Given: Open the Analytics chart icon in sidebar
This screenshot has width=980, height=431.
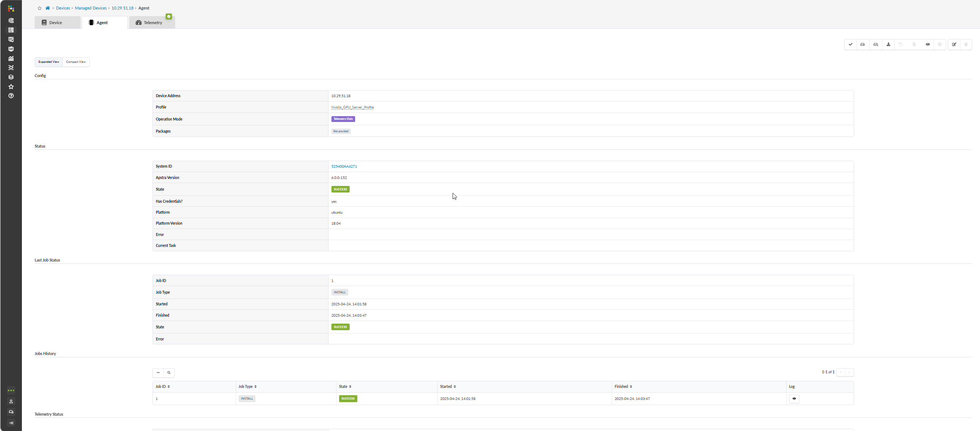Looking at the screenshot, I should point(11,58).
